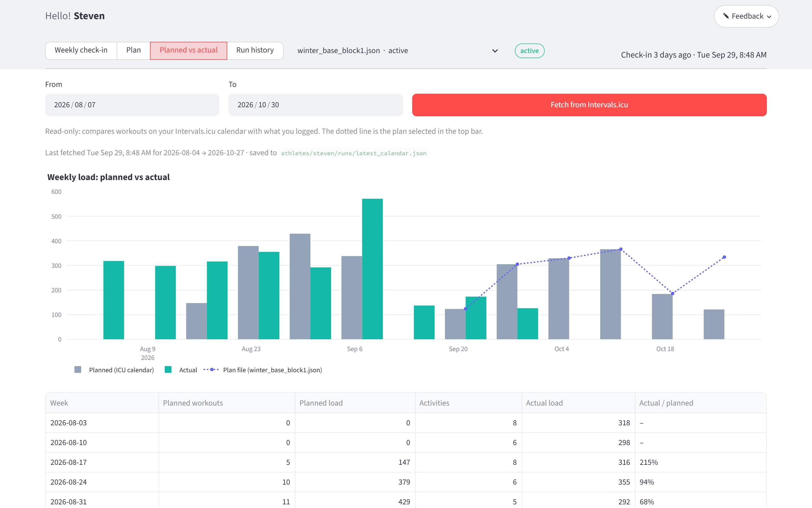Switch to the Plan tab
This screenshot has width=812, height=508.
click(133, 51)
